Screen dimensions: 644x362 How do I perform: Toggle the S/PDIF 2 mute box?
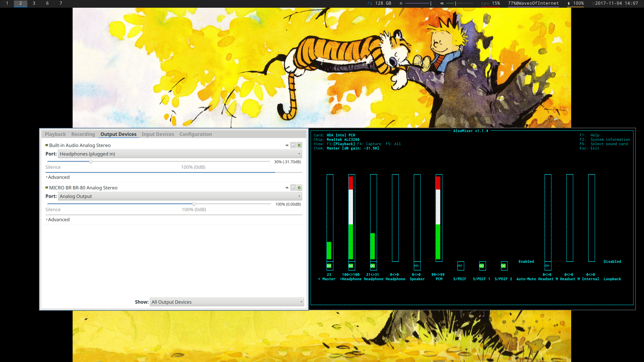[504, 266]
